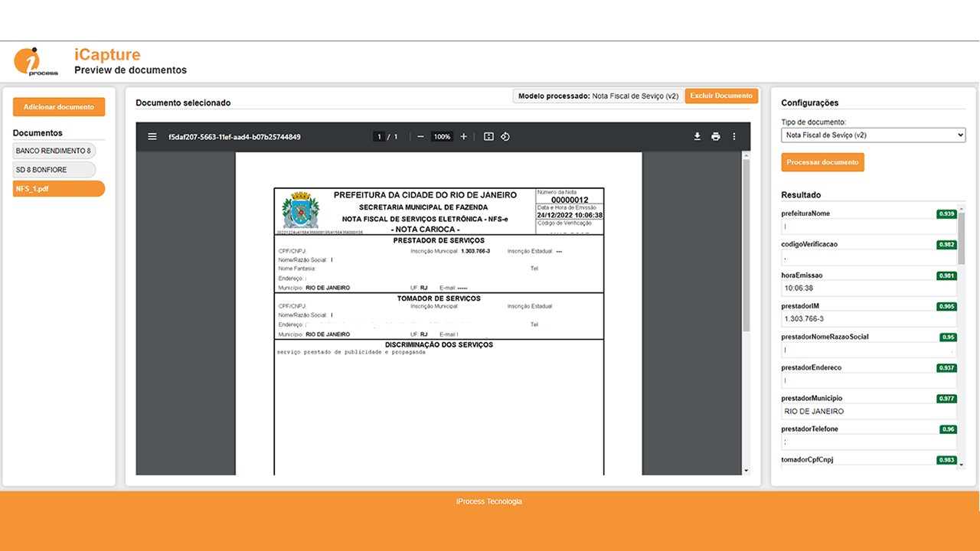This screenshot has width=980, height=551.
Task: Select SD 8 BONFIORE document
Action: (x=54, y=170)
